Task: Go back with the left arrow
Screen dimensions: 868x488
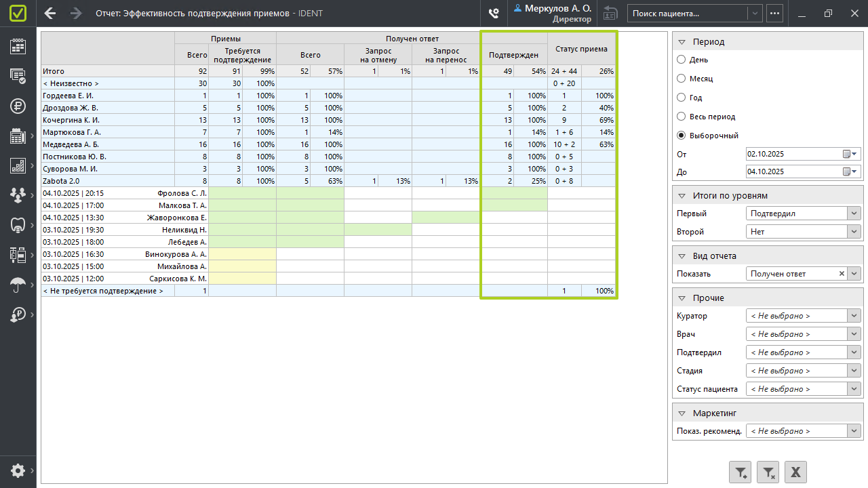Action: pos(50,13)
